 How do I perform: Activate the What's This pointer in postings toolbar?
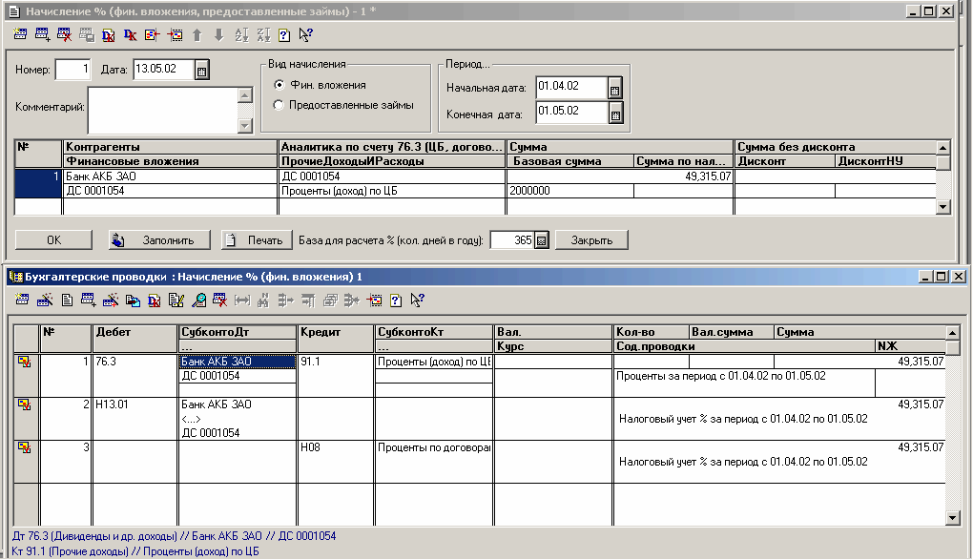[x=417, y=301]
